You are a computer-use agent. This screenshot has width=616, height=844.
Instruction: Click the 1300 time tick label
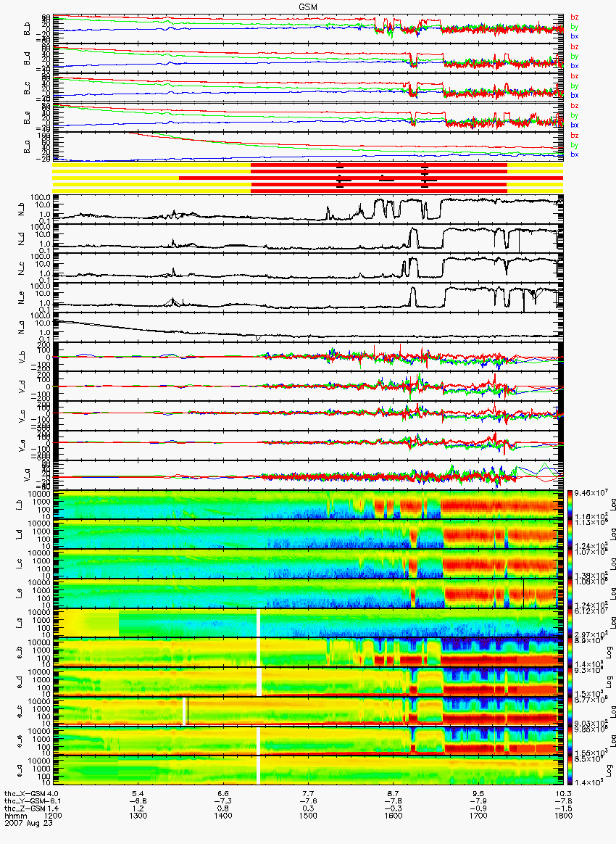(138, 815)
